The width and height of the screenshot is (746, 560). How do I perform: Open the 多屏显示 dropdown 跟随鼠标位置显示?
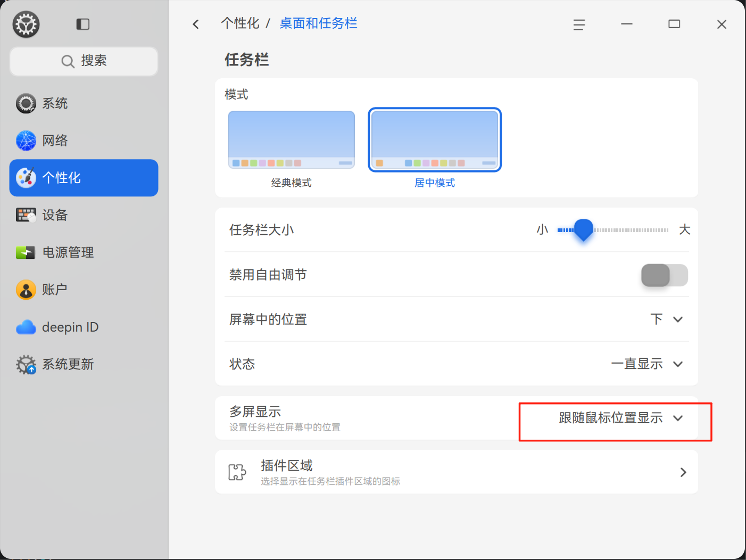(x=621, y=418)
